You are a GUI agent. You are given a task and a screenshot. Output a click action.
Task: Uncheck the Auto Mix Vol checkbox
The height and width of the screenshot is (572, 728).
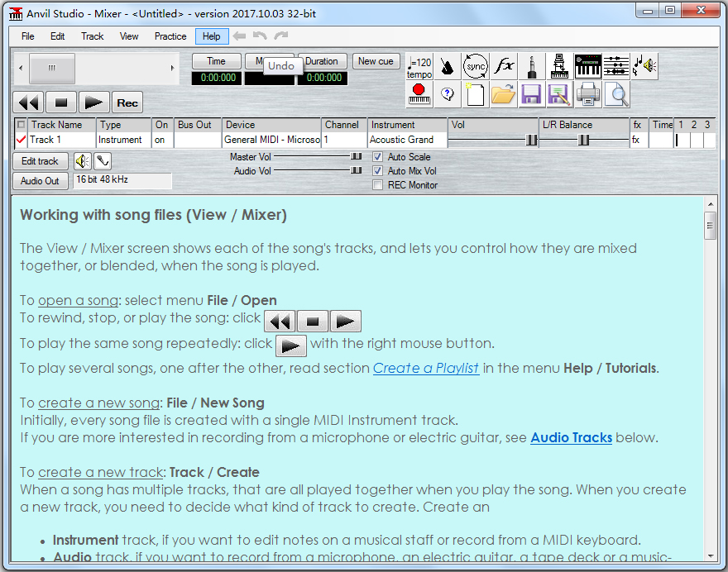tap(378, 171)
